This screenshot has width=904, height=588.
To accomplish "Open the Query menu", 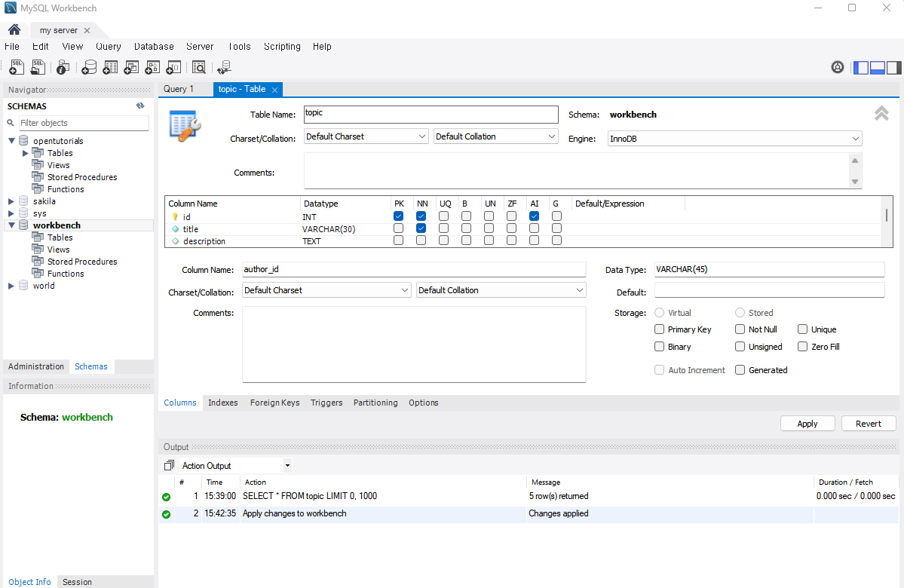I will [109, 47].
